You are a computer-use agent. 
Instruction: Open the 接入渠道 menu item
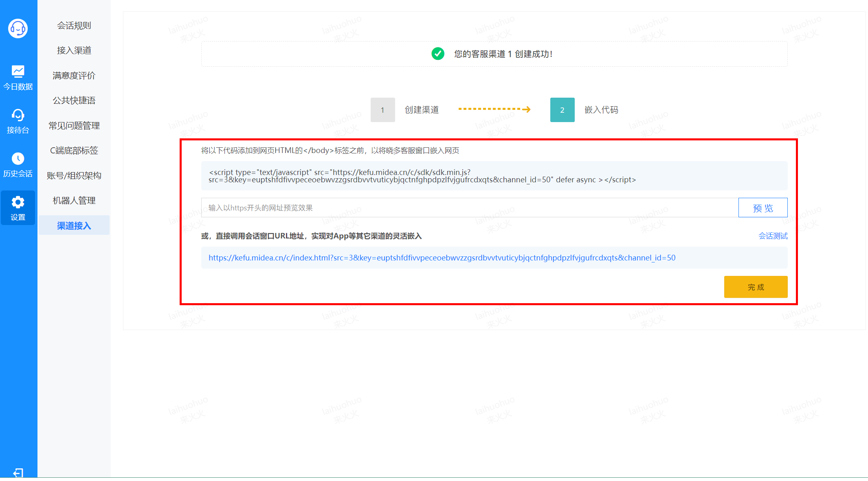[x=74, y=50]
